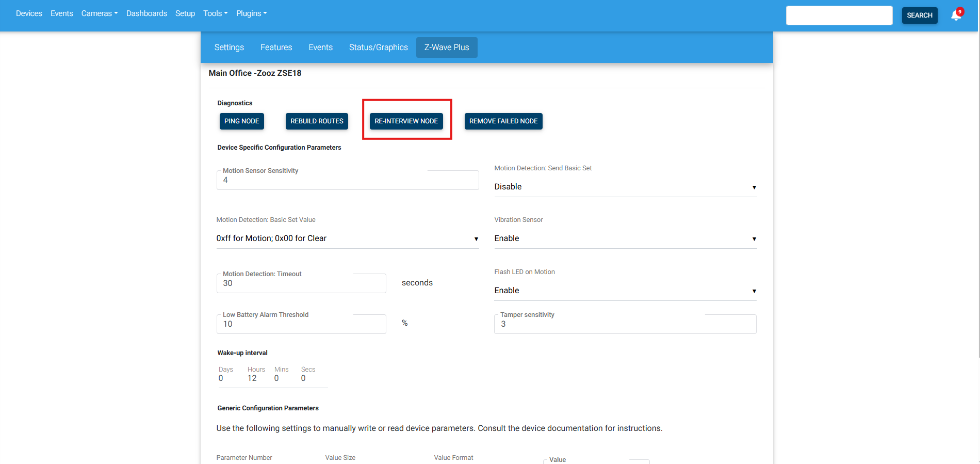Screen dimensions: 980x464
Task: Switch to the Status/Graphics tab
Action: click(x=379, y=47)
